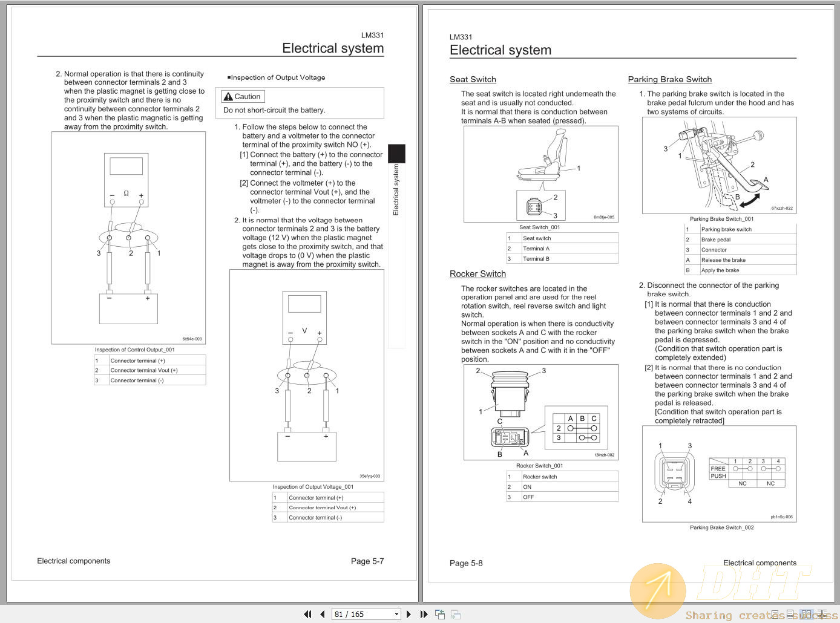Click the next view icon
840x623 pixels.
click(x=455, y=614)
